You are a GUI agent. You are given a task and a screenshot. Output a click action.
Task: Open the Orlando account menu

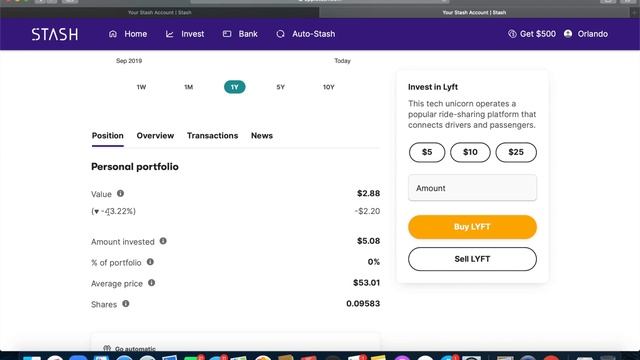coord(586,34)
